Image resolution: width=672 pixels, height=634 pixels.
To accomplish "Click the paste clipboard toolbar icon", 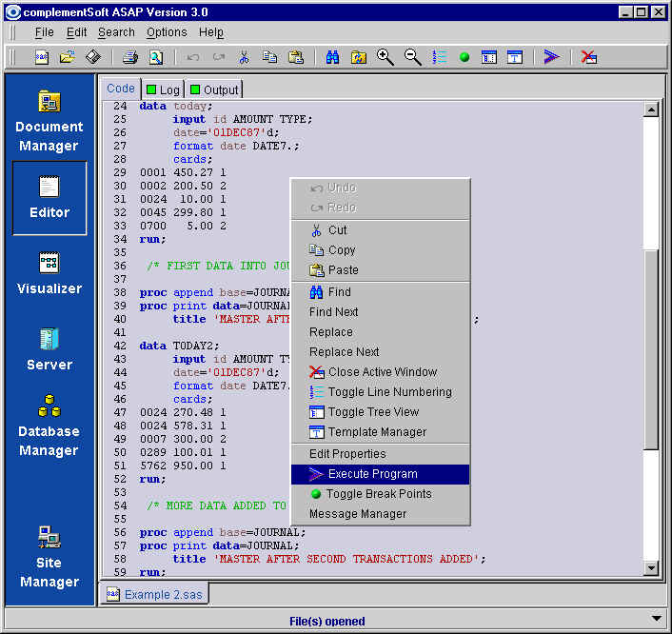I will coord(296,57).
